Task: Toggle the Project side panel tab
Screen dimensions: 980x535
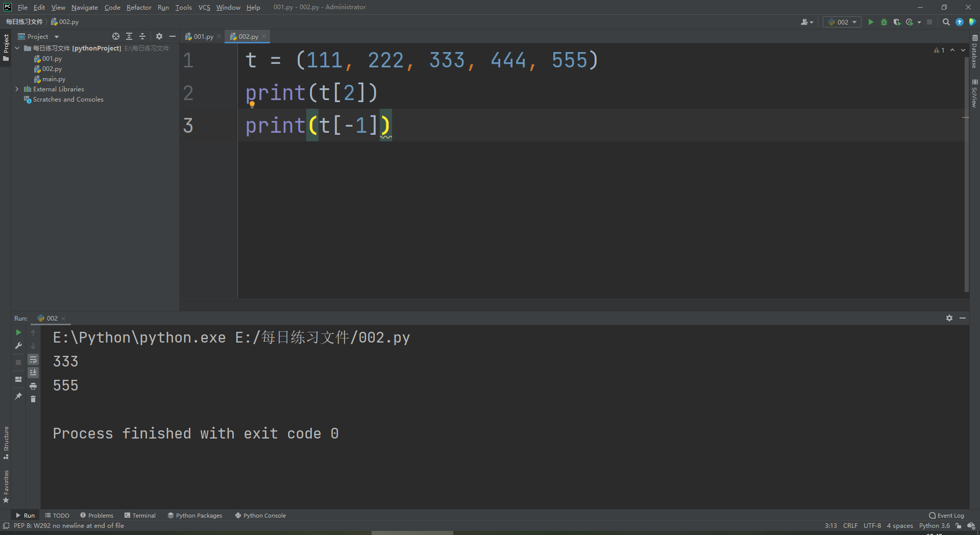Action: tap(6, 47)
